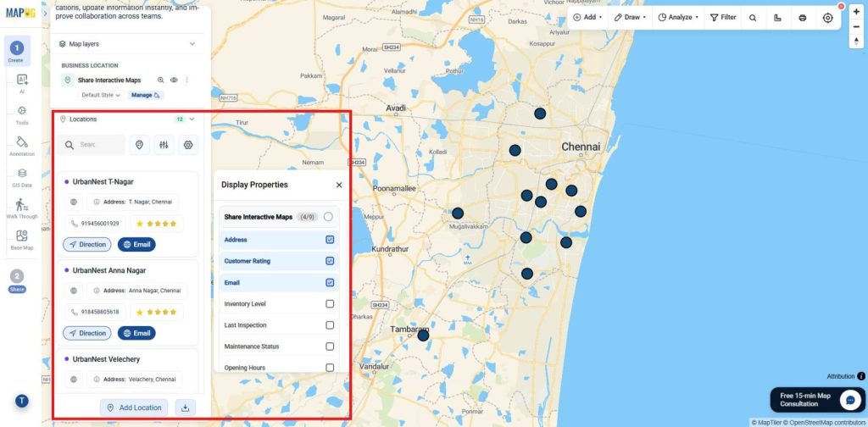Collapse the Map layers section
The image size is (868, 427).
192,44
